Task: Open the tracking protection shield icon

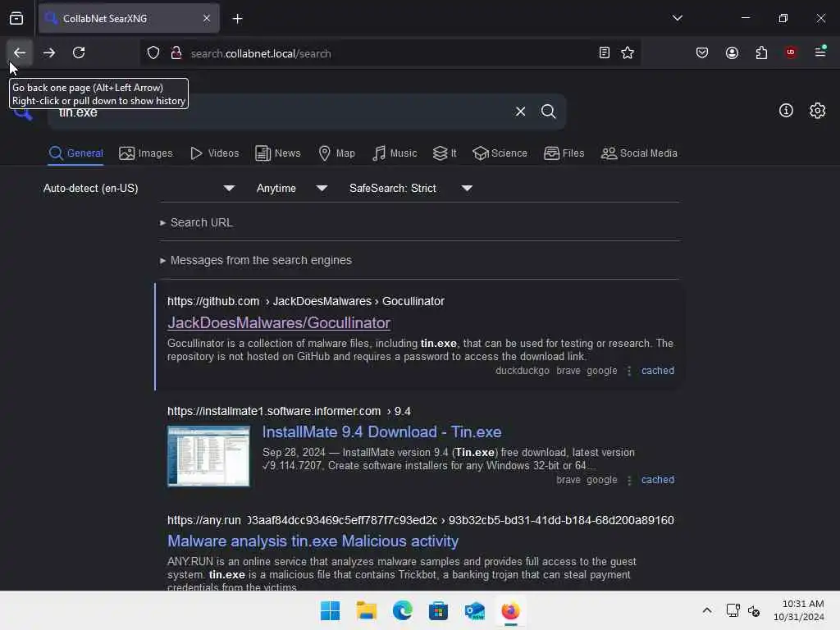Action: (153, 53)
